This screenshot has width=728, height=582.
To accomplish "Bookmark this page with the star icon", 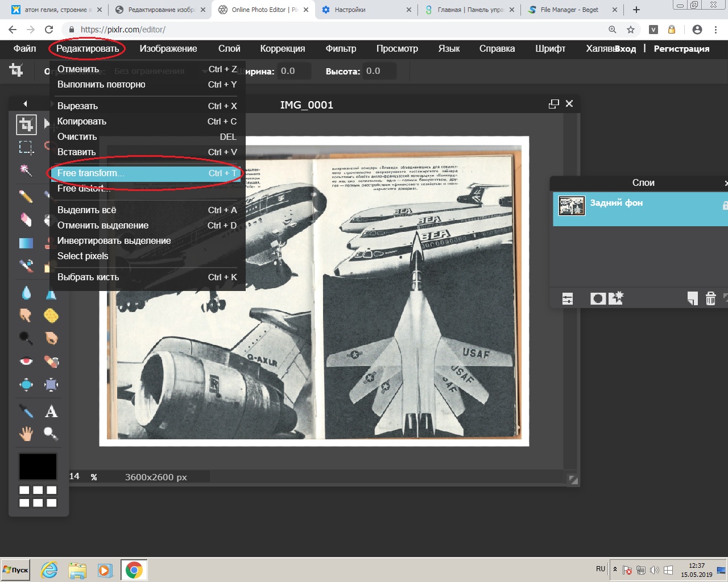I will pos(630,30).
